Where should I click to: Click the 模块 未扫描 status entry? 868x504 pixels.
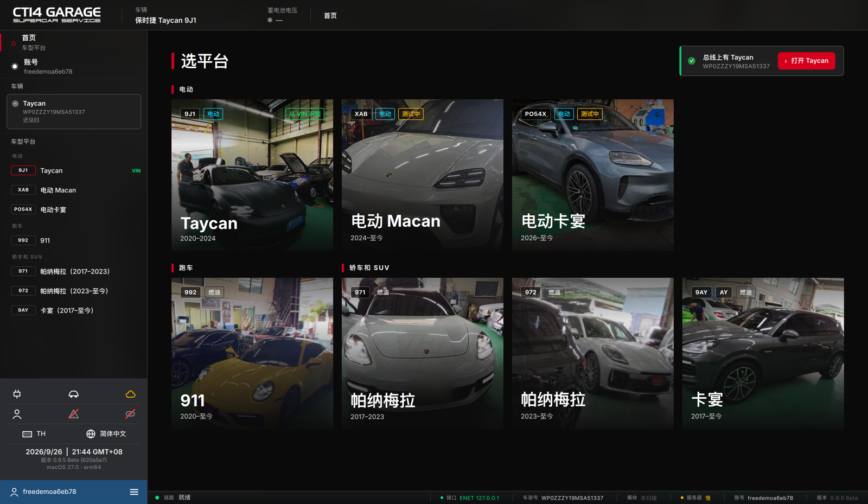pos(642,497)
